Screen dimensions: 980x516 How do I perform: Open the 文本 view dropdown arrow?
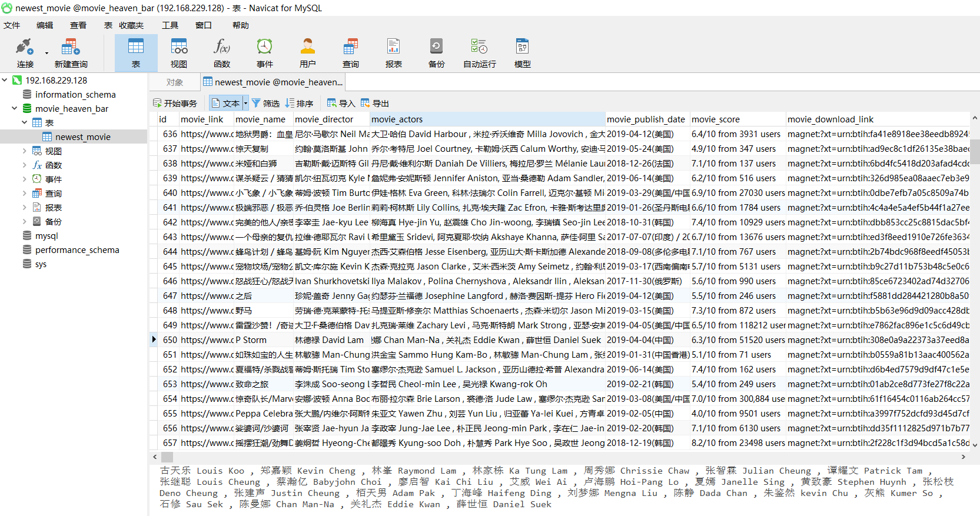pyautogui.click(x=245, y=104)
